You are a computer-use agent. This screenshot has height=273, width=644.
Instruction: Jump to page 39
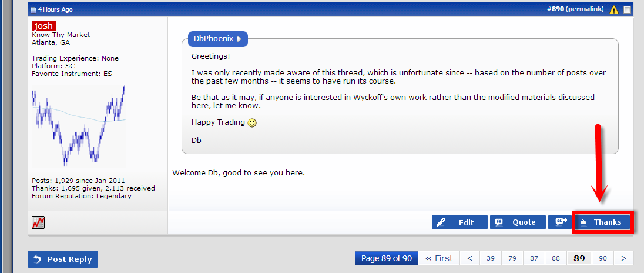(x=491, y=258)
